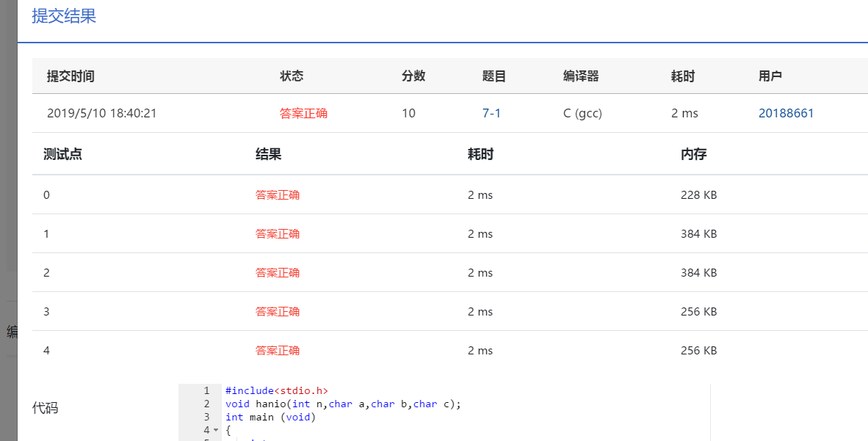Click the 代码 section label

(45, 408)
